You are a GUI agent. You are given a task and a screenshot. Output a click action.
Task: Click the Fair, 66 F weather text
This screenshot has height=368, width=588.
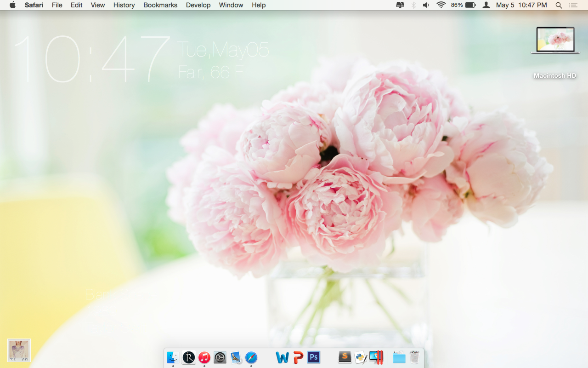[211, 72]
